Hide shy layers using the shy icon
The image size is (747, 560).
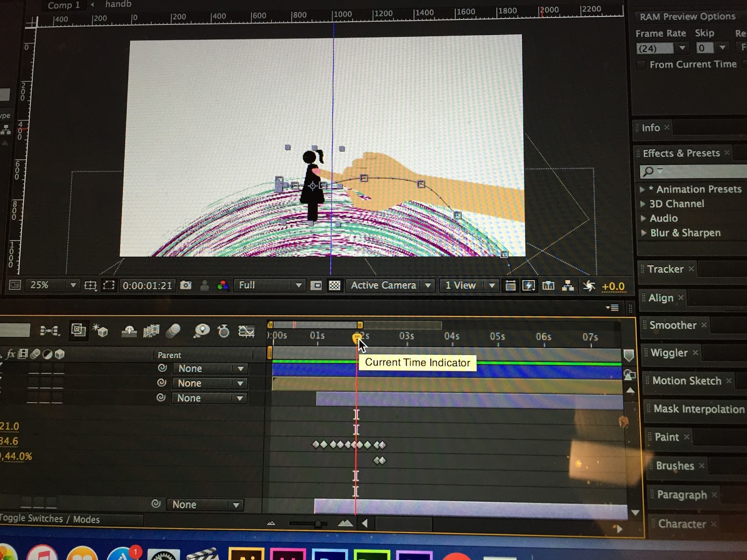point(129,331)
